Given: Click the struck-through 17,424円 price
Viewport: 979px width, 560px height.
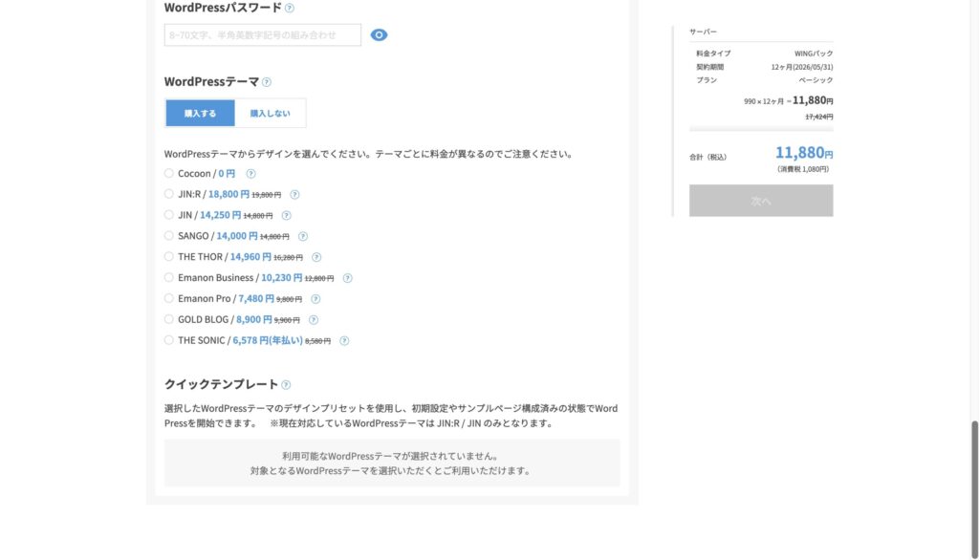Looking at the screenshot, I should [819, 117].
